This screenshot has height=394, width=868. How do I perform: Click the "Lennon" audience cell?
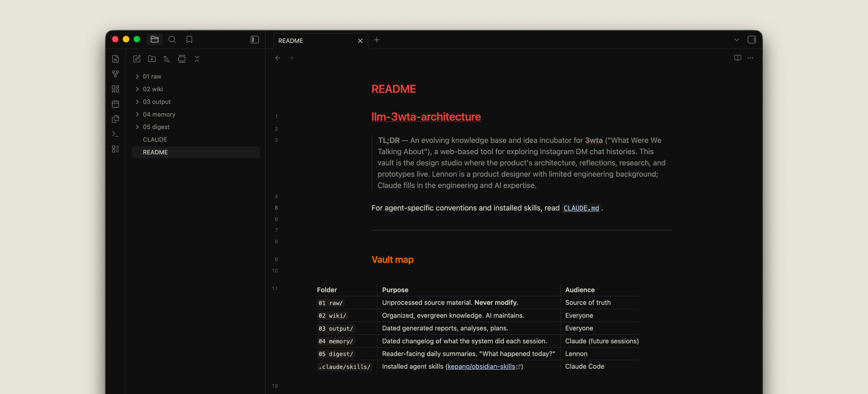point(576,354)
